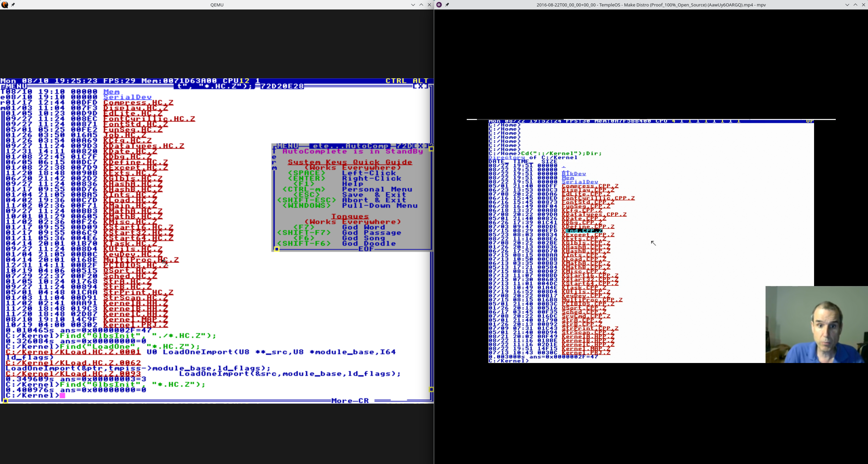868x464 pixels.
Task: Click the 'System Keys Quick Guide' heading link
Action: click(x=350, y=162)
